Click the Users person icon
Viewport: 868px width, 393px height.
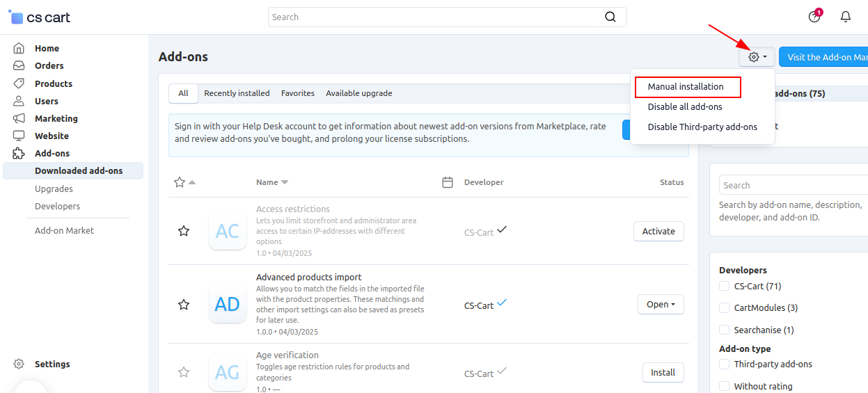click(19, 101)
